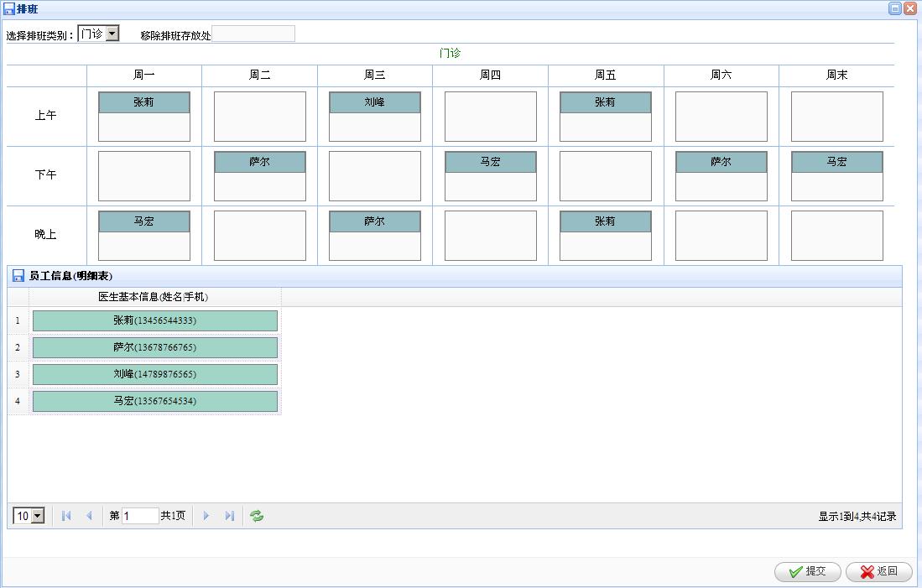
Task: Click the 移除排班存放处 input box
Action: click(253, 34)
